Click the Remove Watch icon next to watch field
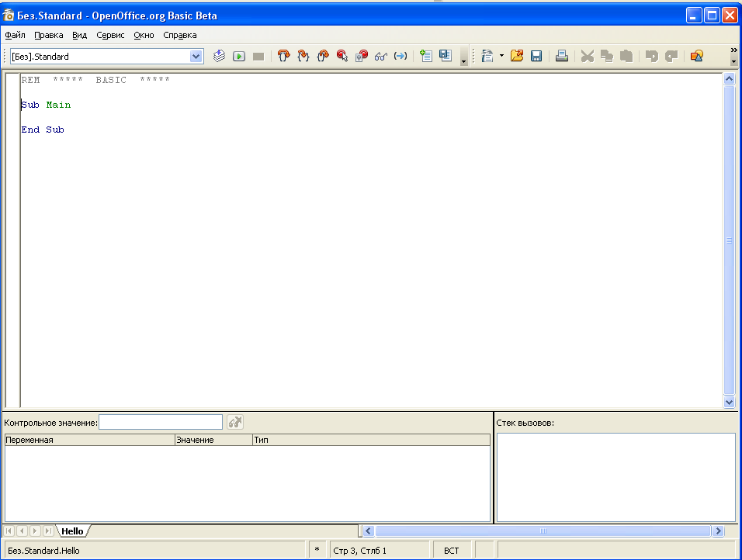Screen dimensions: 742x560 point(235,422)
